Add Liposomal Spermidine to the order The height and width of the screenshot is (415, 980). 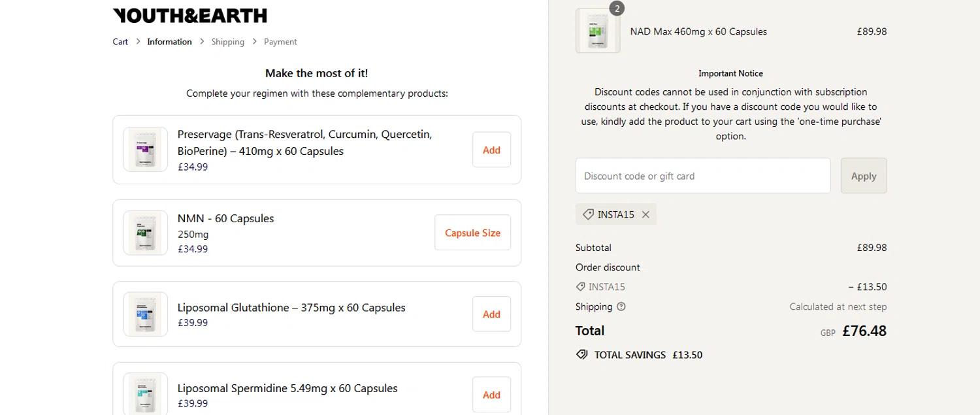(491, 395)
